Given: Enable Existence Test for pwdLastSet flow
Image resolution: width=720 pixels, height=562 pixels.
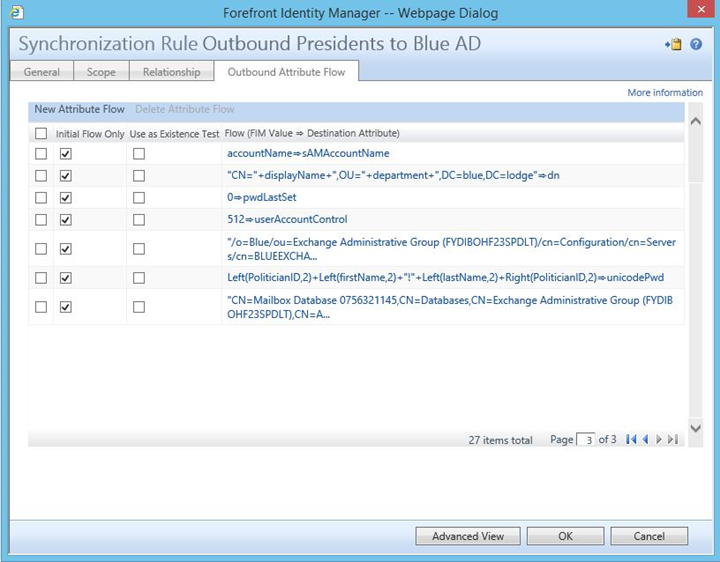Looking at the screenshot, I should (139, 197).
